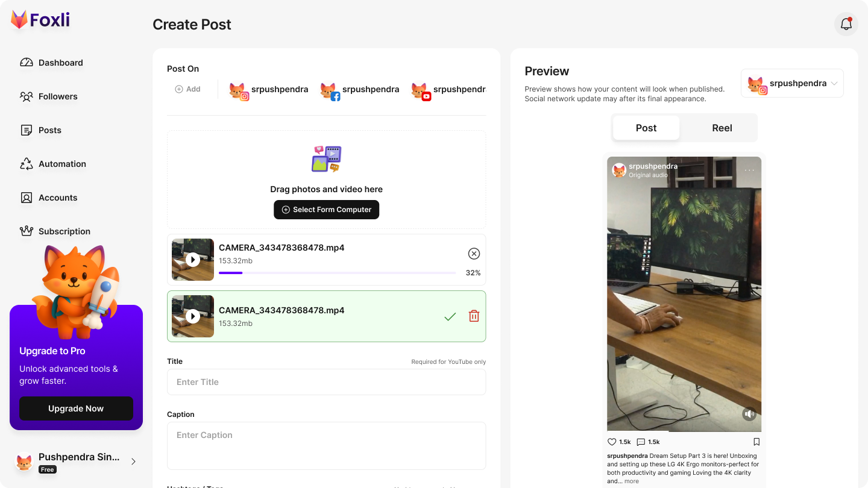Open the notifications bell icon
Screen dimensions: 868x488
coord(846,24)
